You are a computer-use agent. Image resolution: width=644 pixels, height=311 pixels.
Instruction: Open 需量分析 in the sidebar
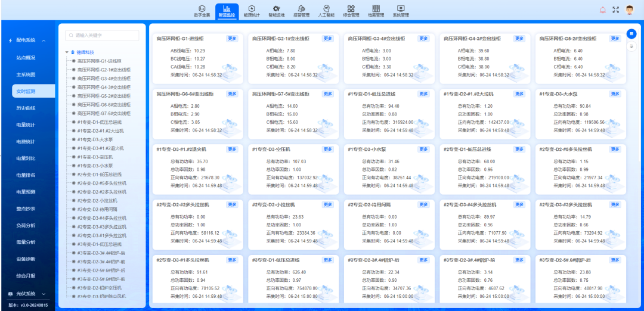tap(26, 242)
